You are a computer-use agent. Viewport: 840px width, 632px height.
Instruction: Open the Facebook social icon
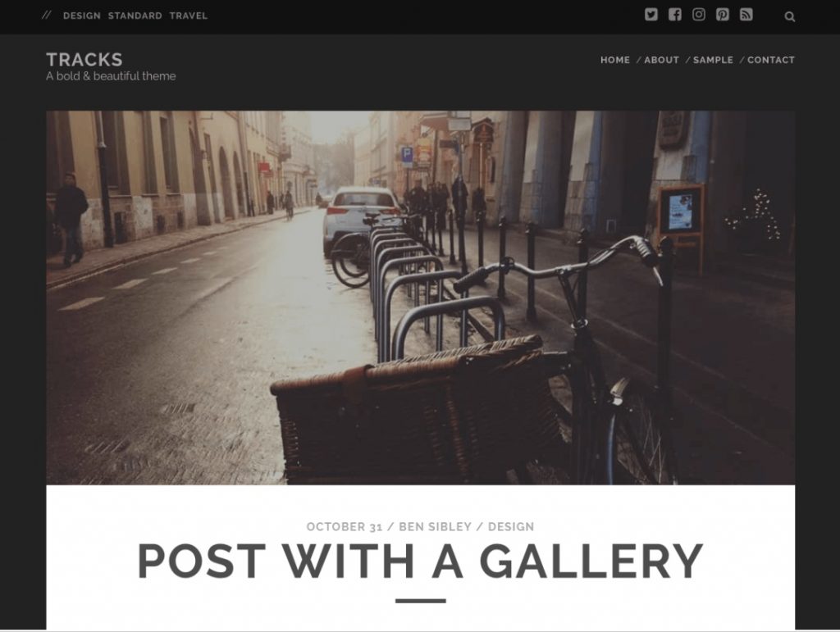(675, 15)
